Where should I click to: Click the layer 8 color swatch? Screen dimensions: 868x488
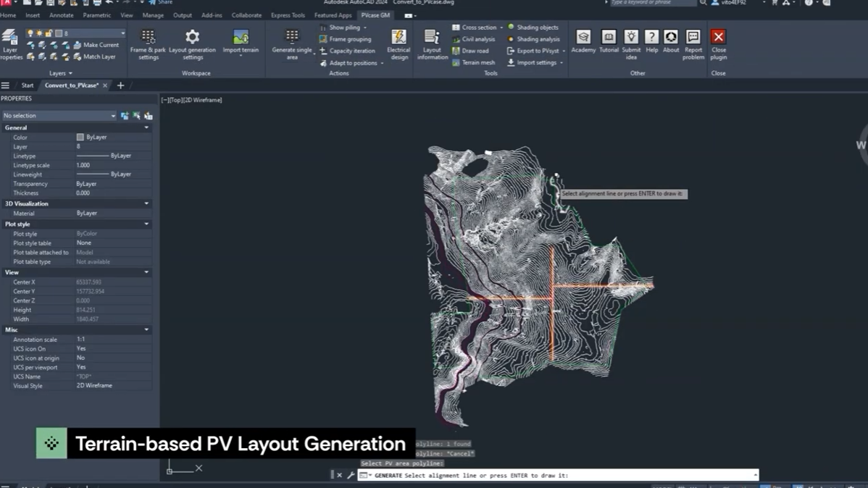pyautogui.click(x=59, y=33)
